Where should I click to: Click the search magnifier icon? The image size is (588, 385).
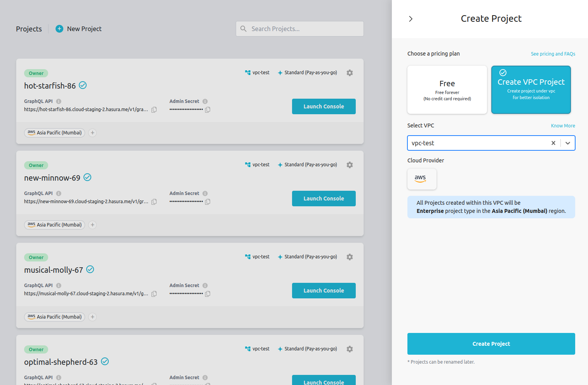click(243, 28)
